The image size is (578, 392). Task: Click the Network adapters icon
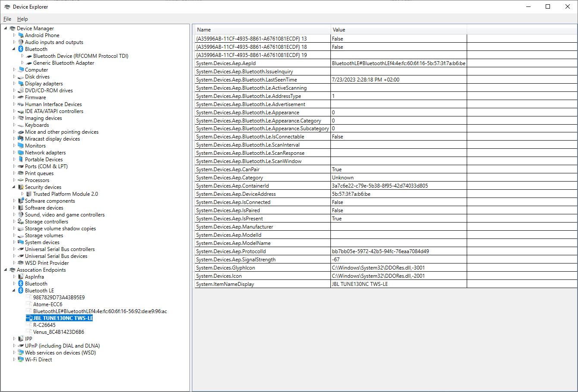click(21, 153)
